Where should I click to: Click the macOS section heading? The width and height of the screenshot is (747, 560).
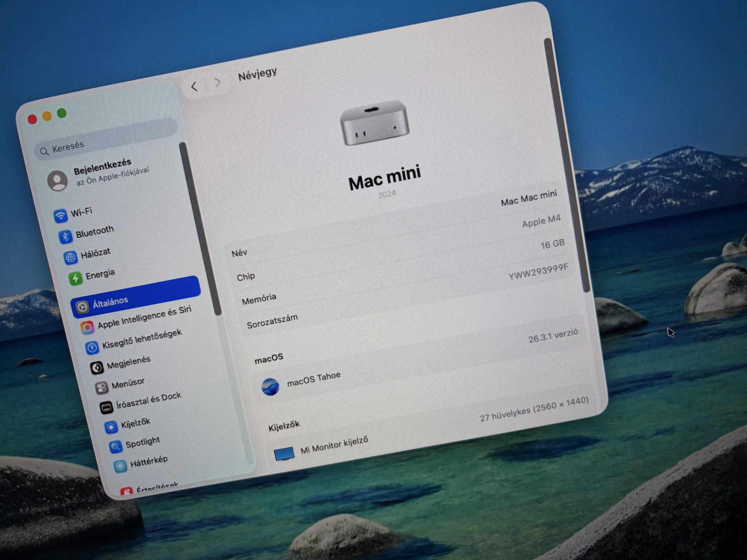(x=269, y=358)
